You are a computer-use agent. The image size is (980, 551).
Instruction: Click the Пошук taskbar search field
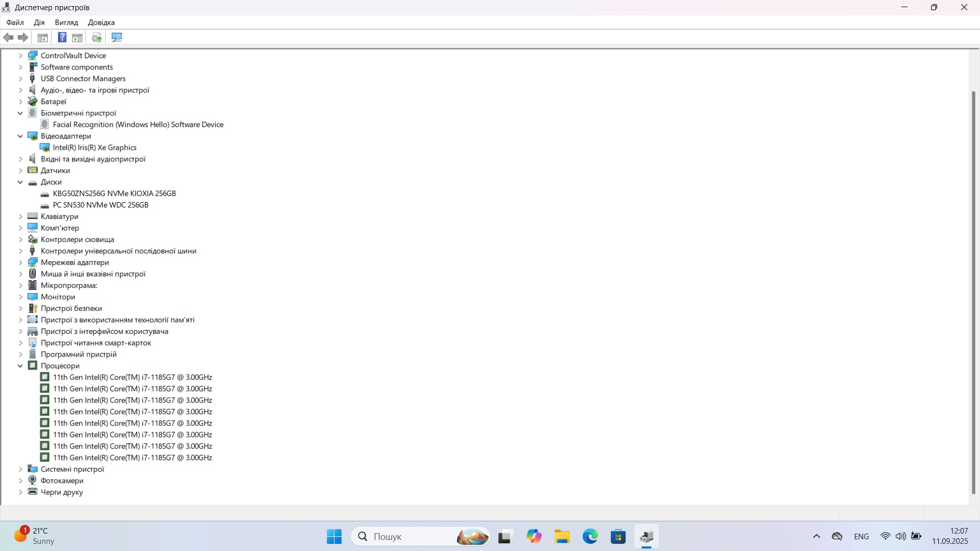[x=420, y=537]
